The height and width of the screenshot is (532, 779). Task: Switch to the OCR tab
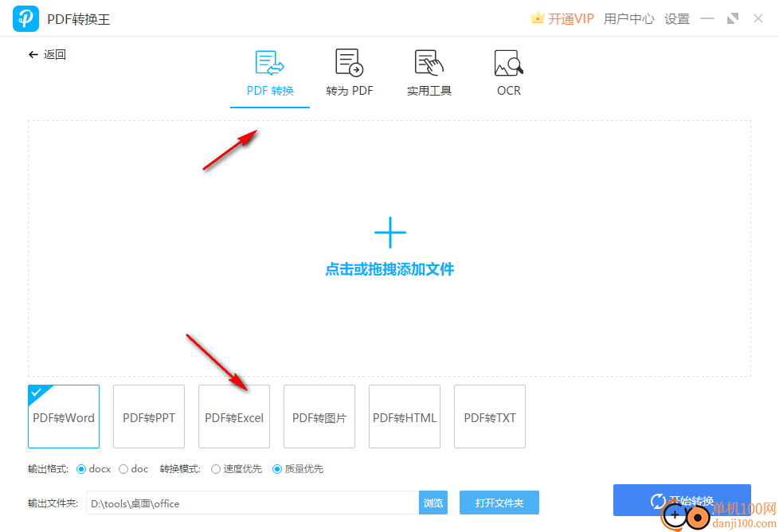pos(509,75)
